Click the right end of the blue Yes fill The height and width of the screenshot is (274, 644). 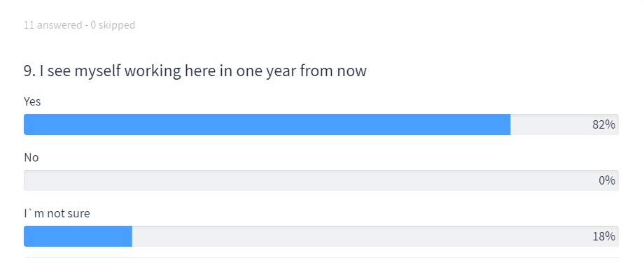[x=508, y=124]
